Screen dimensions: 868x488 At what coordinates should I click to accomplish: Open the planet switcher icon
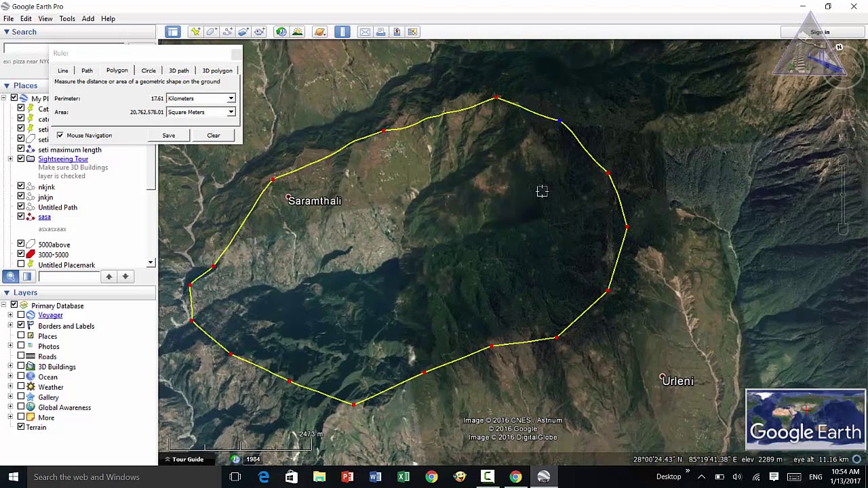pyautogui.click(x=320, y=32)
